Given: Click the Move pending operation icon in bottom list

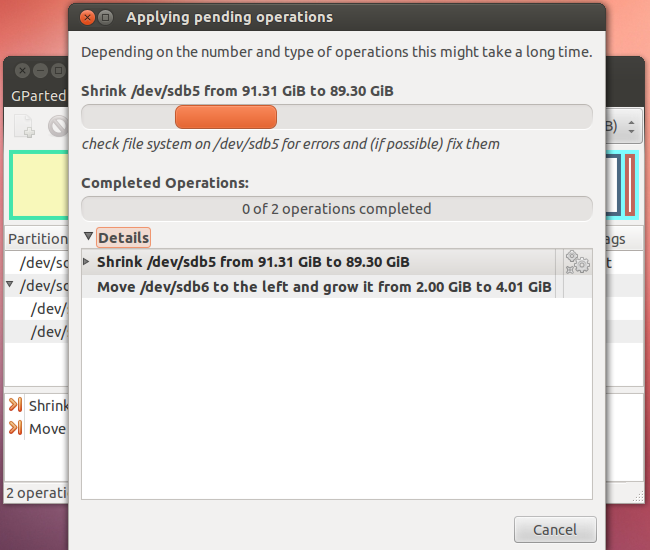Looking at the screenshot, I should tap(16, 428).
